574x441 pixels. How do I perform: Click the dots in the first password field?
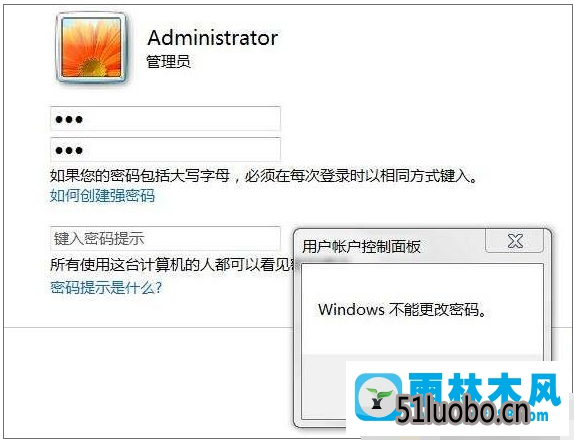pos(69,119)
